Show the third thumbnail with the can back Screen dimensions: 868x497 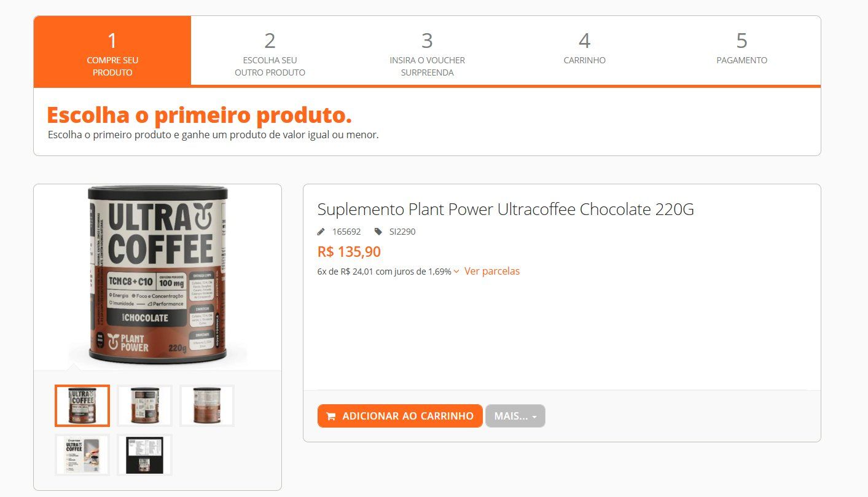click(207, 405)
